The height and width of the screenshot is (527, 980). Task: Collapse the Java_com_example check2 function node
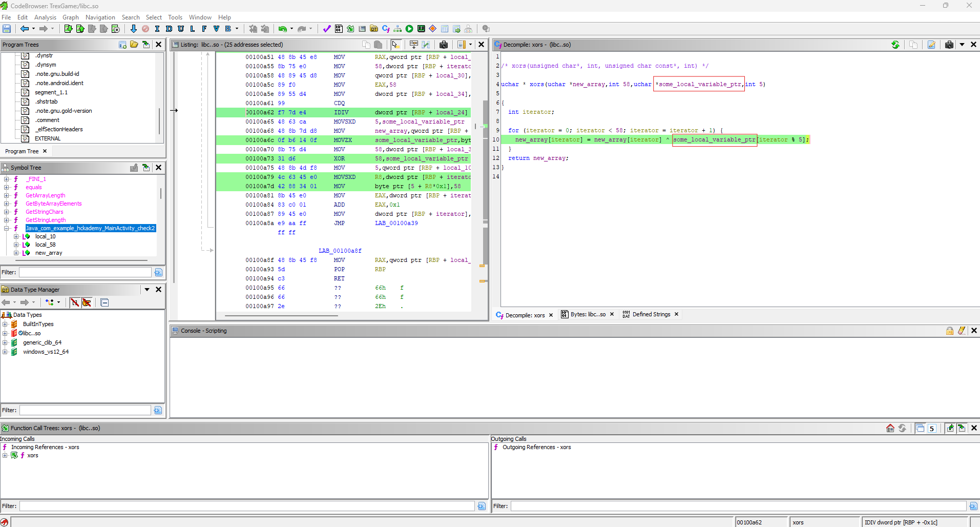pos(7,228)
